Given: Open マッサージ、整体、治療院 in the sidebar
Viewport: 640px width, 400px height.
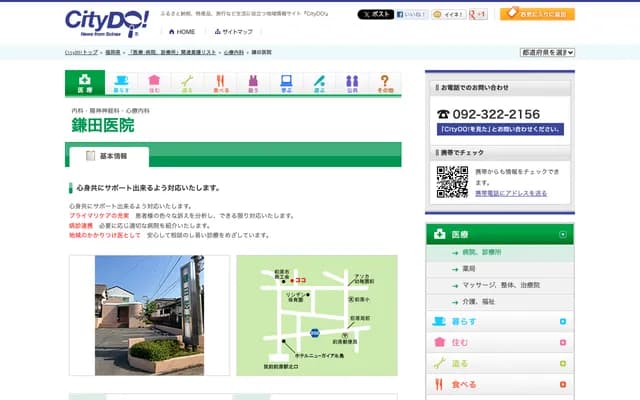Looking at the screenshot, I should (x=500, y=285).
